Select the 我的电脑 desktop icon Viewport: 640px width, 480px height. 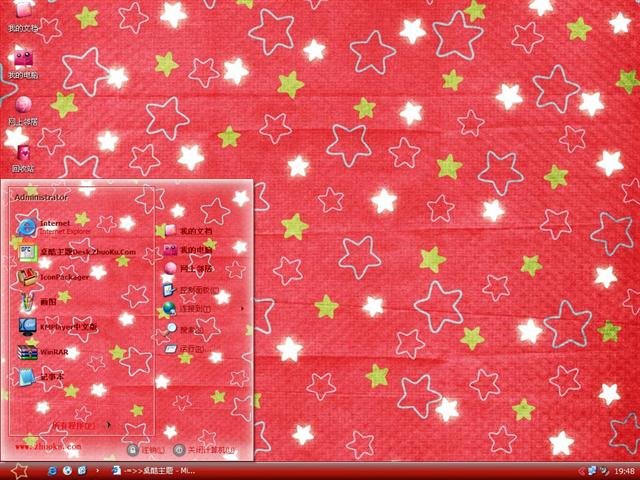tap(23, 62)
